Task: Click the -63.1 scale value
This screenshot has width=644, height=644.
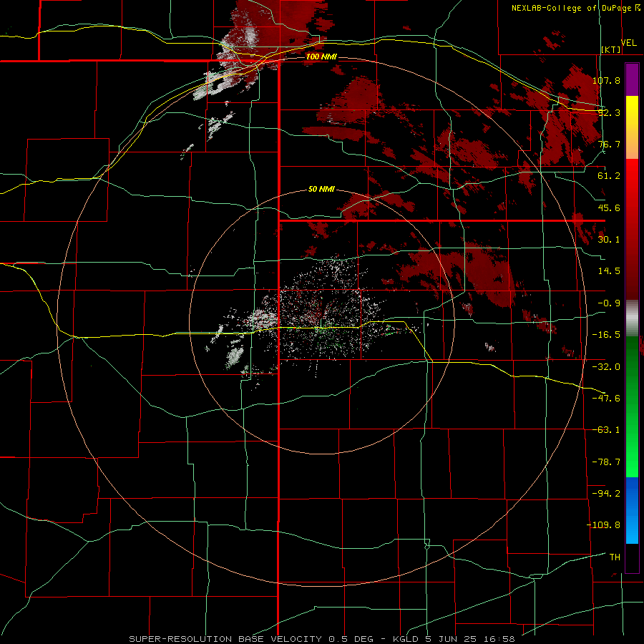Action: pyautogui.click(x=606, y=430)
